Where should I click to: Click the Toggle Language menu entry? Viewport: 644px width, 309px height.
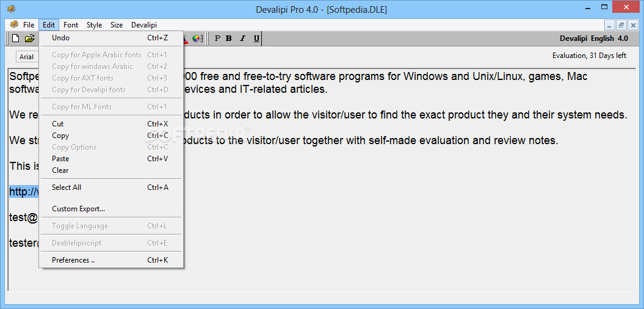(111, 226)
